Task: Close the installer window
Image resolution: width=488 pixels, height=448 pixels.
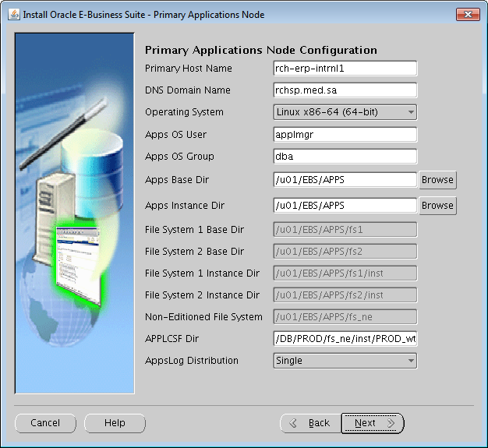Action: pyautogui.click(x=467, y=14)
